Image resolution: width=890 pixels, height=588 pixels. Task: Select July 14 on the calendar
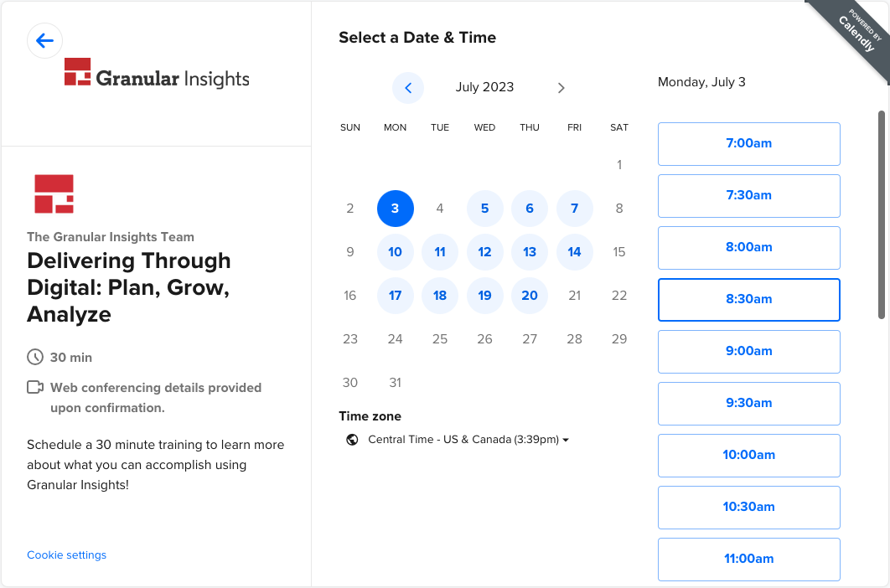click(574, 252)
